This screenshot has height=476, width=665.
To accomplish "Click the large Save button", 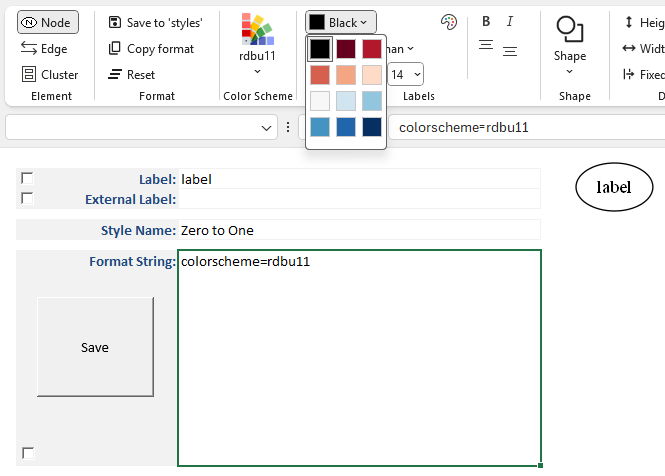I will point(95,347).
